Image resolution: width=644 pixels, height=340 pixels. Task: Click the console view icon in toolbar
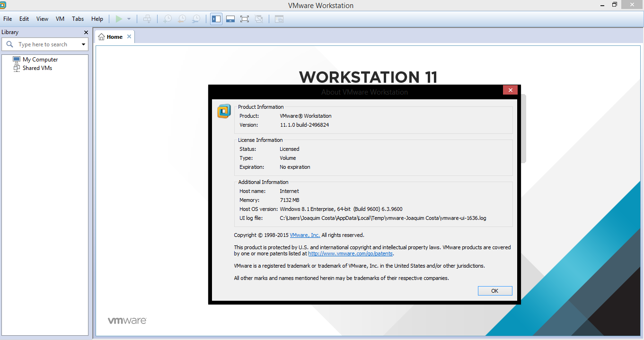click(x=279, y=19)
